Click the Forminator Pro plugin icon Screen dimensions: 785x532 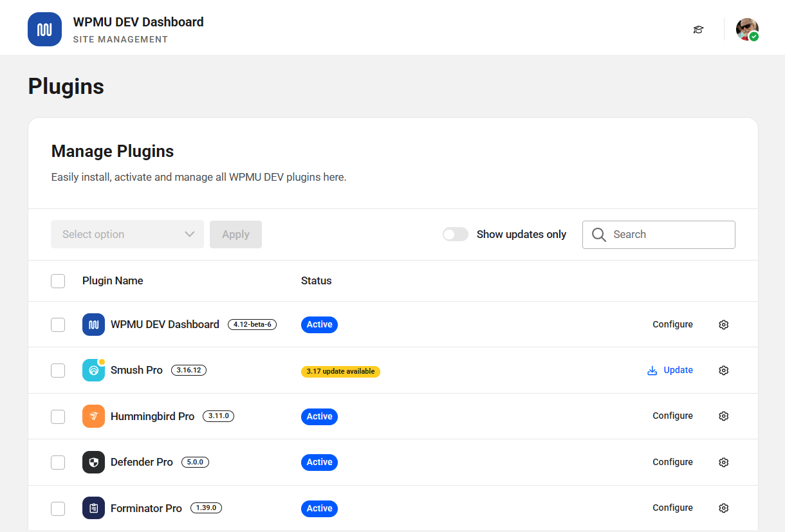coord(93,508)
